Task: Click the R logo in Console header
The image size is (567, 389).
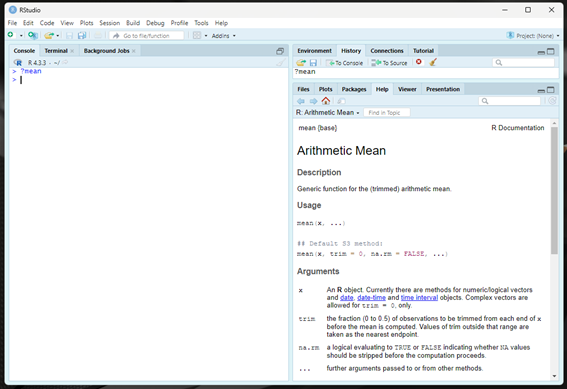Action: pos(18,63)
